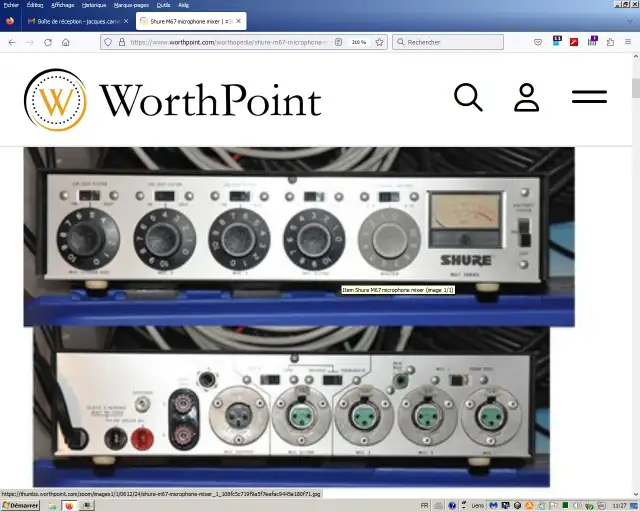640x512 pixels.
Task: Save the page to Pocket
Action: pyautogui.click(x=538, y=42)
